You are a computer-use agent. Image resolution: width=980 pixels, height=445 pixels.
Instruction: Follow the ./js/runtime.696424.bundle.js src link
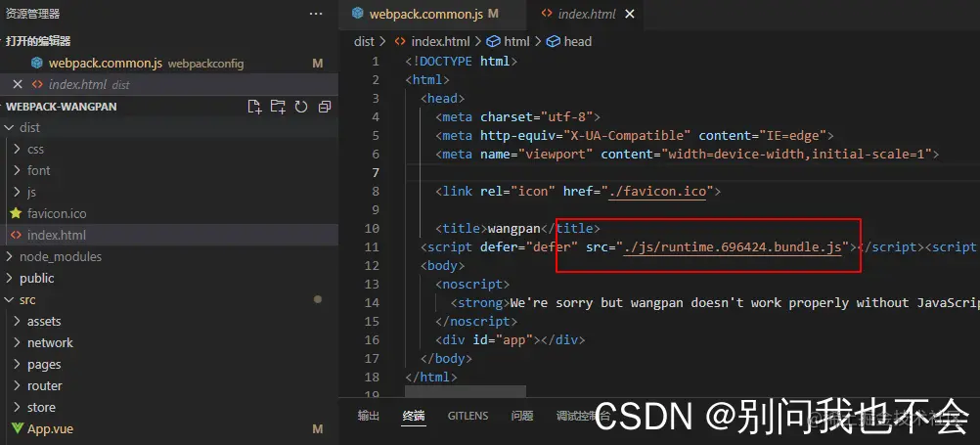(733, 247)
